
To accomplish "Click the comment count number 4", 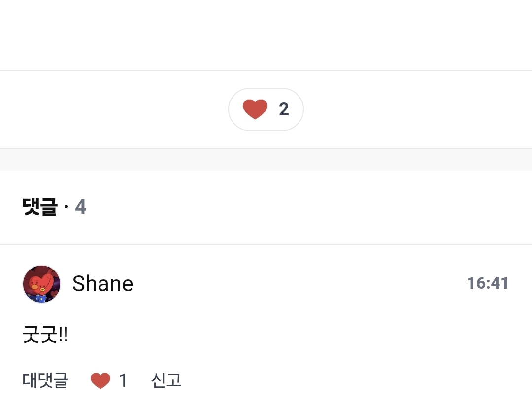I will (x=81, y=207).
